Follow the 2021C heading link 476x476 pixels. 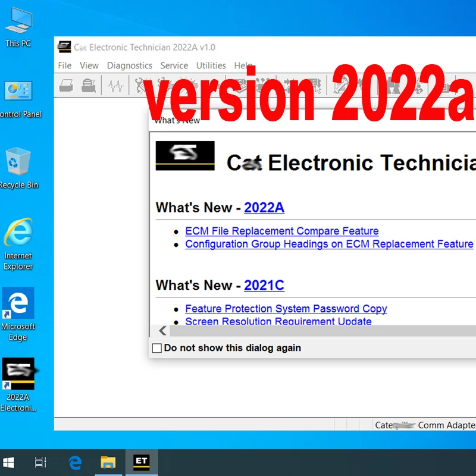(264, 286)
